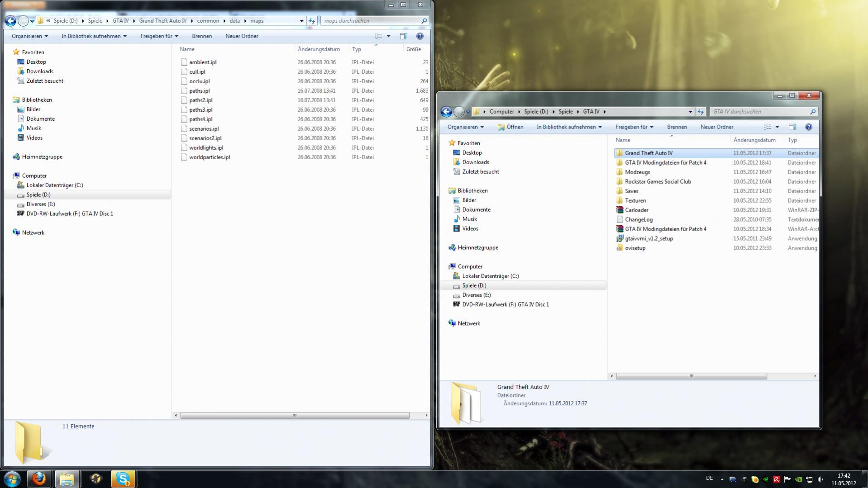868x488 pixels.
Task: Toggle preview pane in maps window
Action: tap(404, 36)
